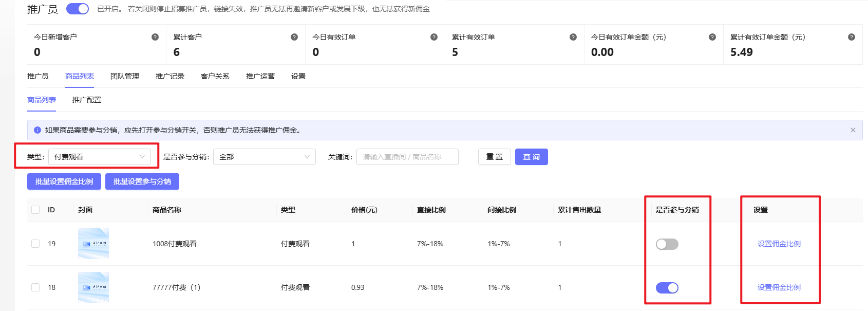The height and width of the screenshot is (311, 868).
Task: Turn off the 推广员 main switch
Action: point(78,9)
